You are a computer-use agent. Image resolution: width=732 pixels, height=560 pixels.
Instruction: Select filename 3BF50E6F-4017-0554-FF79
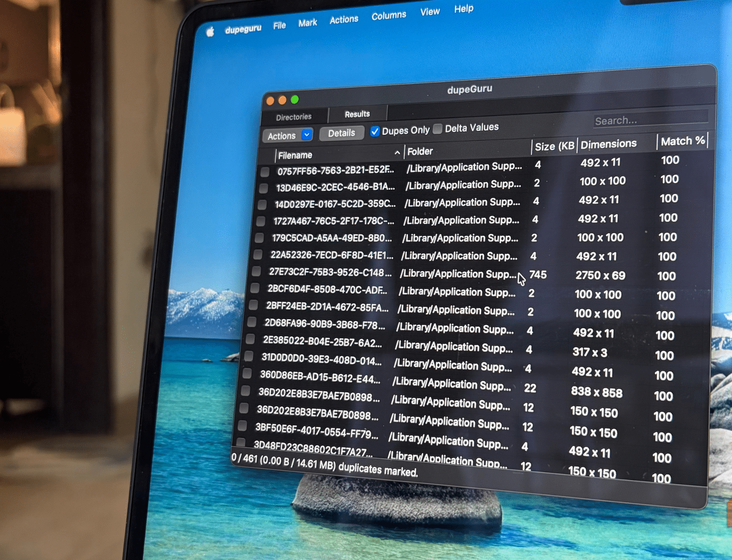pyautogui.click(x=317, y=430)
